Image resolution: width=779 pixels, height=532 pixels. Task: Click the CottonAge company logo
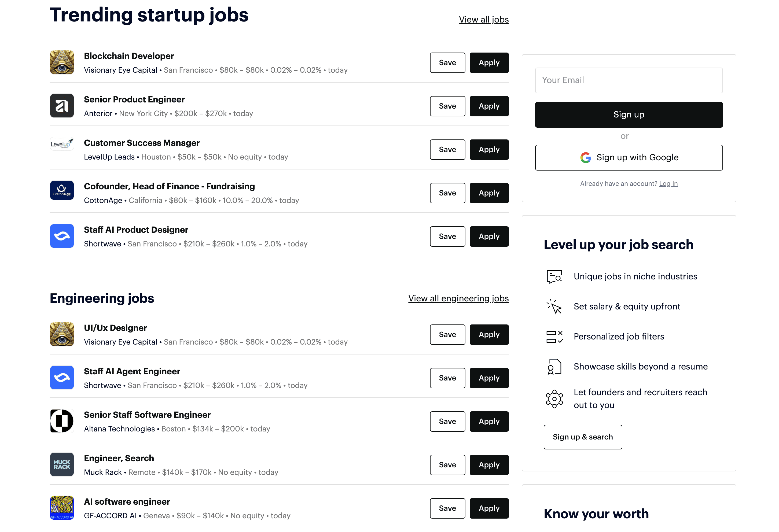(x=62, y=190)
